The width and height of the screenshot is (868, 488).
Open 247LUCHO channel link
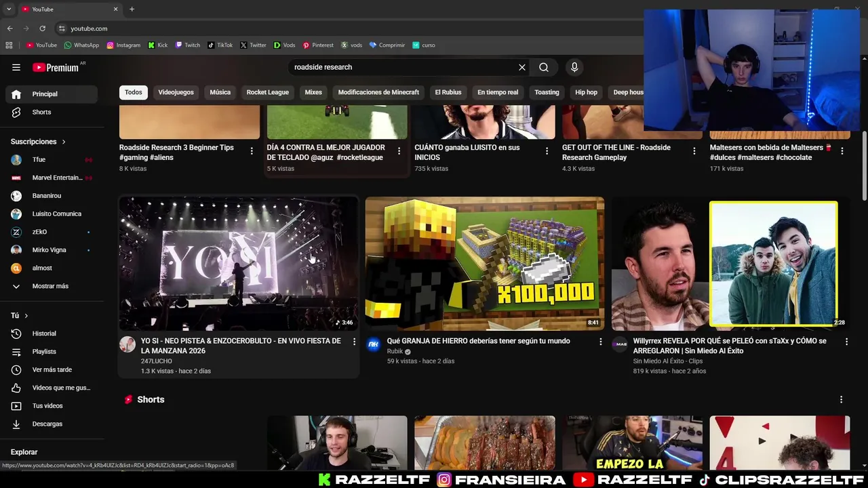point(156,361)
